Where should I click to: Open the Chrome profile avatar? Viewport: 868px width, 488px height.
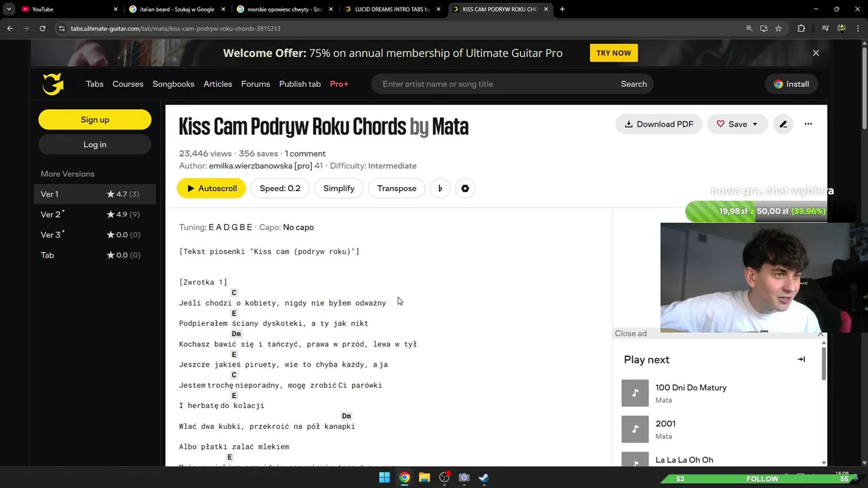click(x=842, y=28)
